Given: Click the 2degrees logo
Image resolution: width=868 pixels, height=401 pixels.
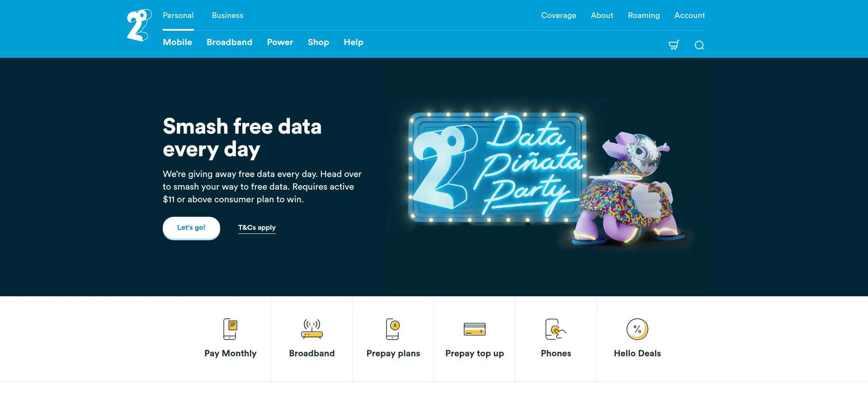Looking at the screenshot, I should [x=139, y=26].
